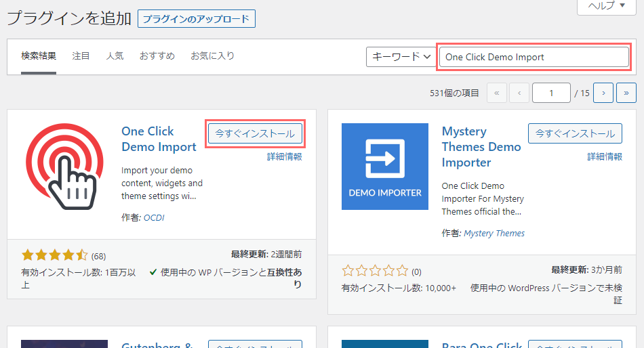Click the 最終更新: 2週間前 text
Viewport: 644px width, 348px height.
[x=266, y=255]
